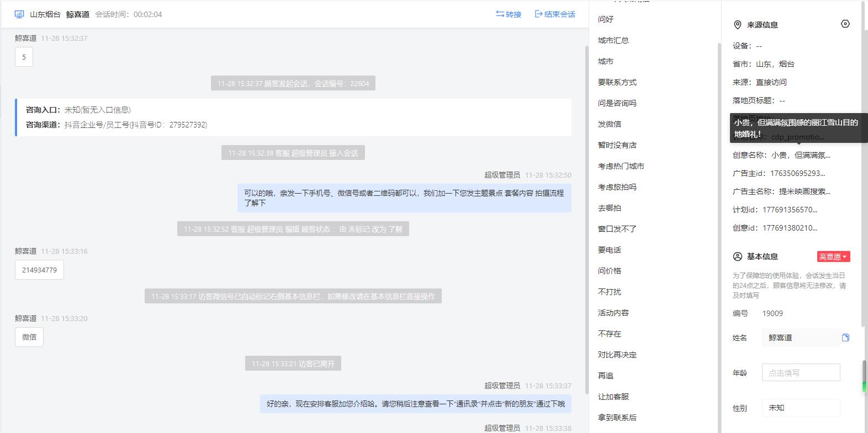Image resolution: width=868 pixels, height=433 pixels.
Task: Select quick reply 城市
Action: click(606, 61)
